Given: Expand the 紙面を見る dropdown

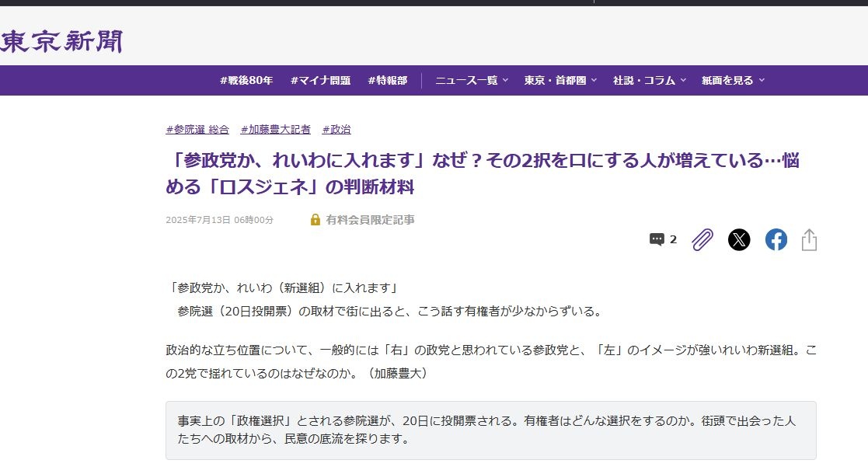Looking at the screenshot, I should coord(733,80).
